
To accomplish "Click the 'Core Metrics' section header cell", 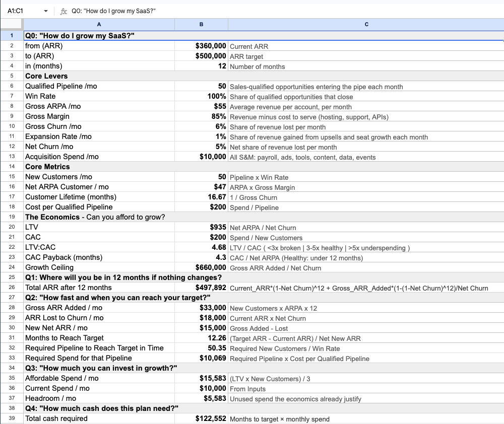I will [x=264, y=167].
